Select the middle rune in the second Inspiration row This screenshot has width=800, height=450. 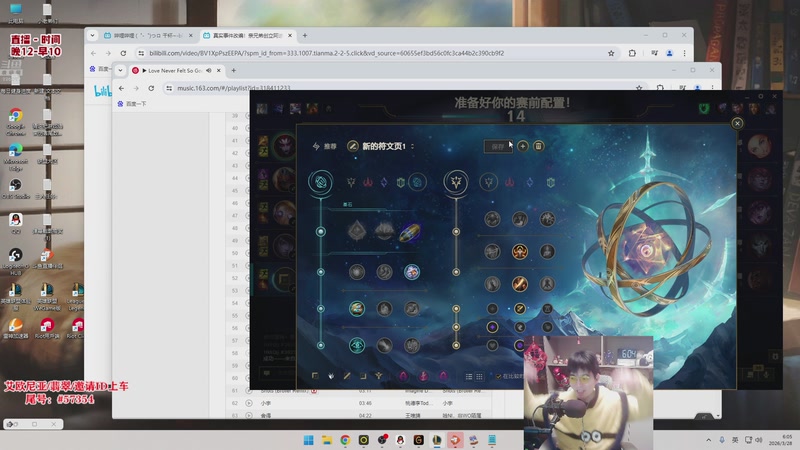click(x=384, y=272)
